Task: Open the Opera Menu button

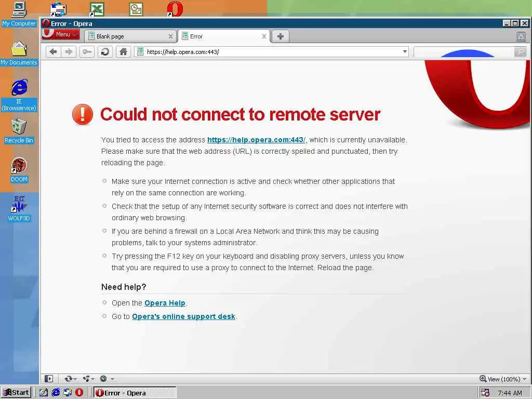Action: point(61,34)
